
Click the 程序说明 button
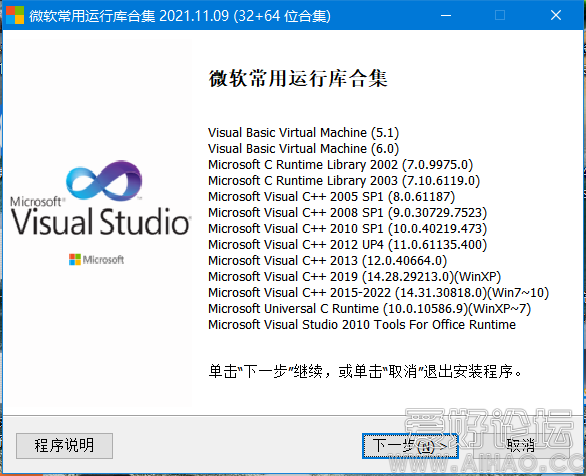(x=64, y=445)
